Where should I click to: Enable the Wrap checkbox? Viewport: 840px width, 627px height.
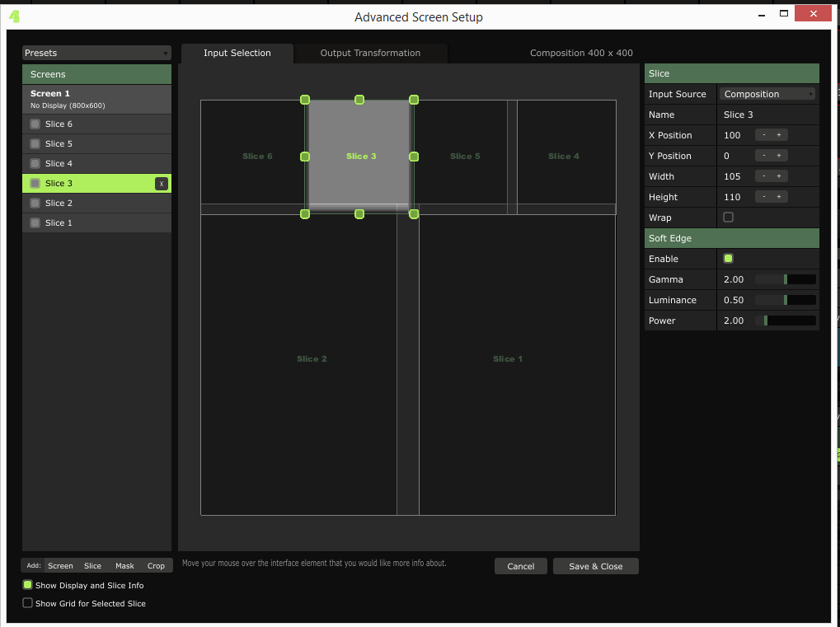pyautogui.click(x=728, y=218)
